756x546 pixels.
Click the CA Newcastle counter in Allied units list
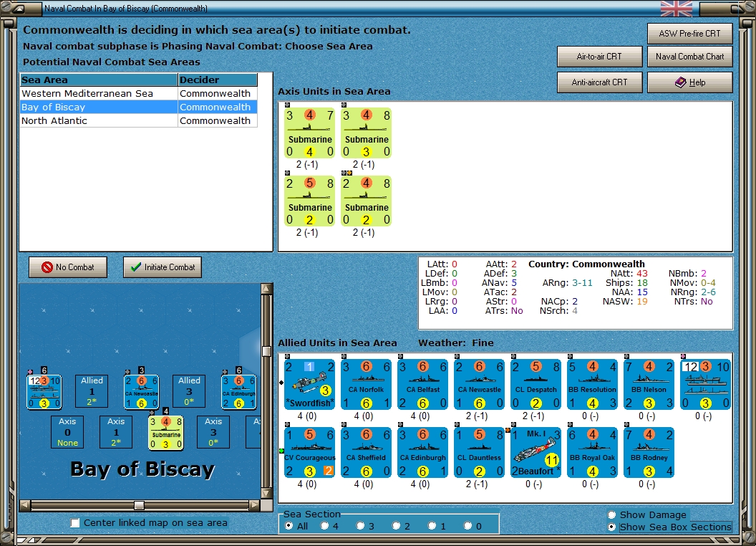[479, 384]
